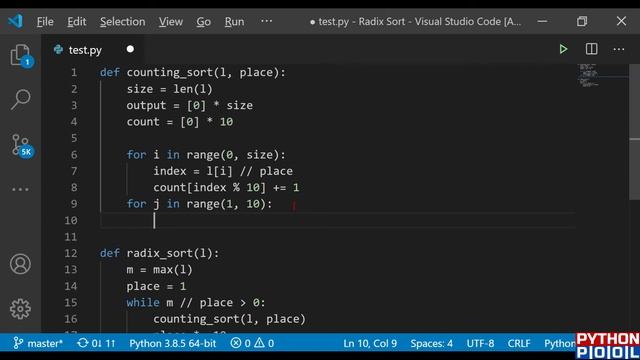Image resolution: width=640 pixels, height=360 pixels.
Task: Click 'for i in range(0, size):' line
Action: click(x=206, y=155)
